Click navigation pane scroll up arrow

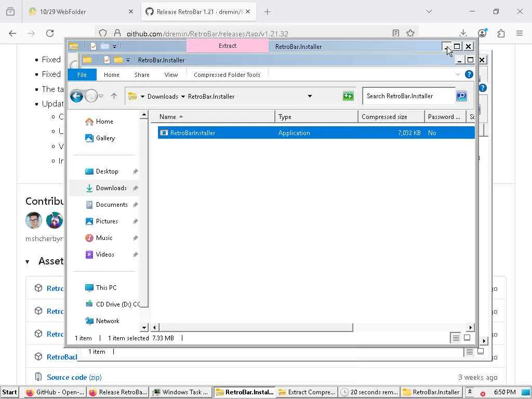tap(144, 115)
